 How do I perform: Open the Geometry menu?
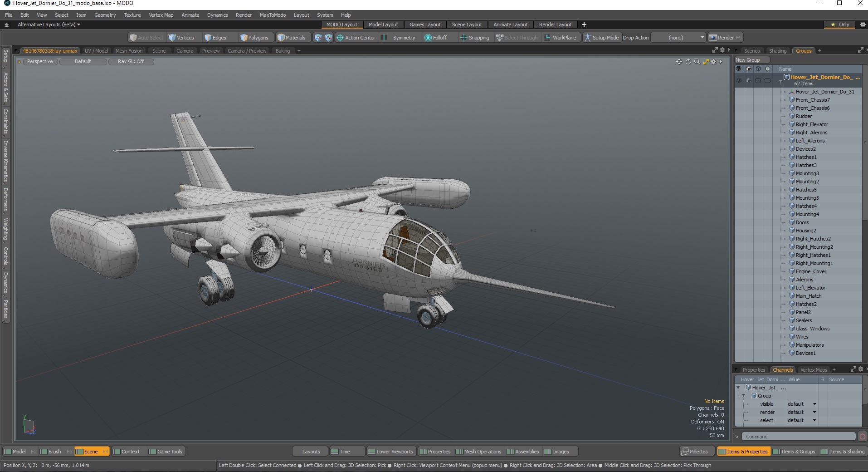tap(105, 15)
